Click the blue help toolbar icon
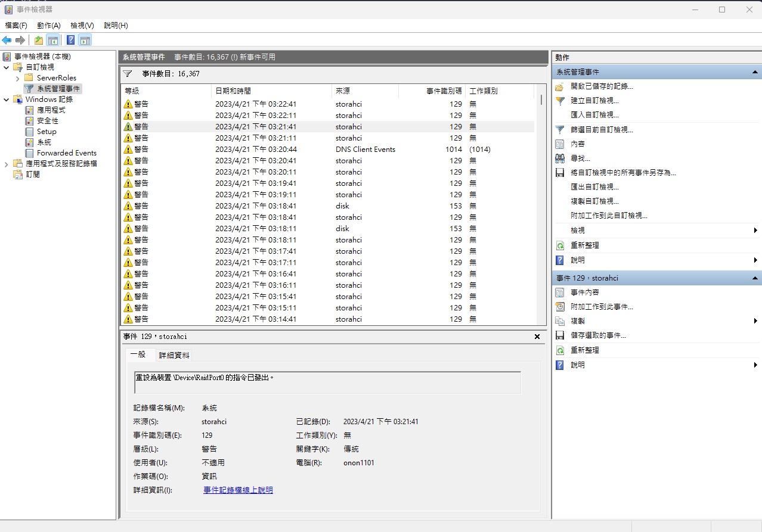 (70, 41)
